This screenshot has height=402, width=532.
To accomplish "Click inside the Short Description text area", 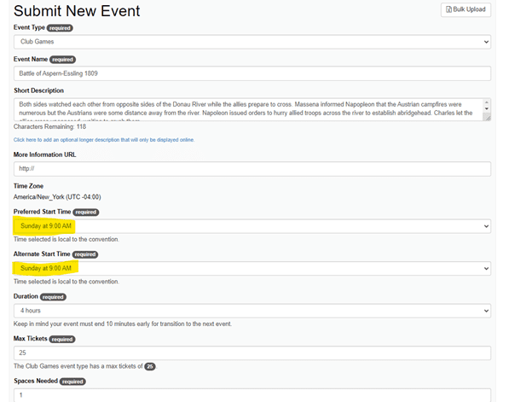I will tap(247, 108).
